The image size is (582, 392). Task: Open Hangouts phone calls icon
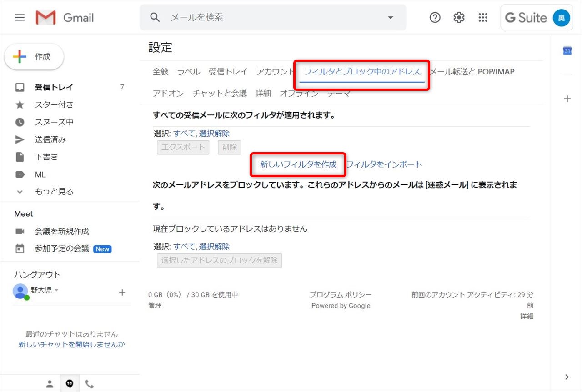pyautogui.click(x=90, y=384)
